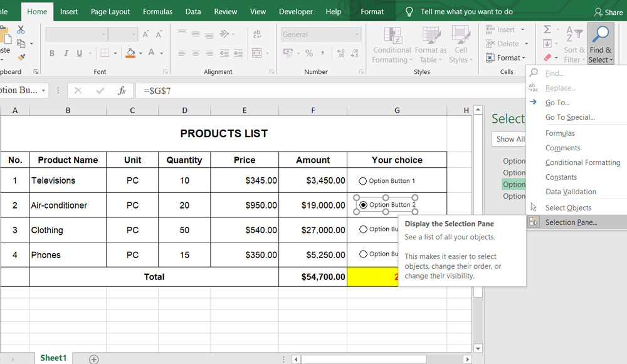Click the Decrease Indent icon

point(224,53)
